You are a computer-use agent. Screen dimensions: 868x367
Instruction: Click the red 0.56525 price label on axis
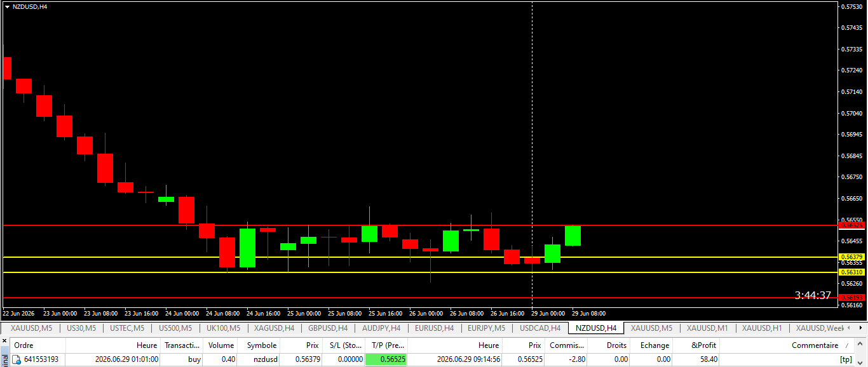[851, 225]
